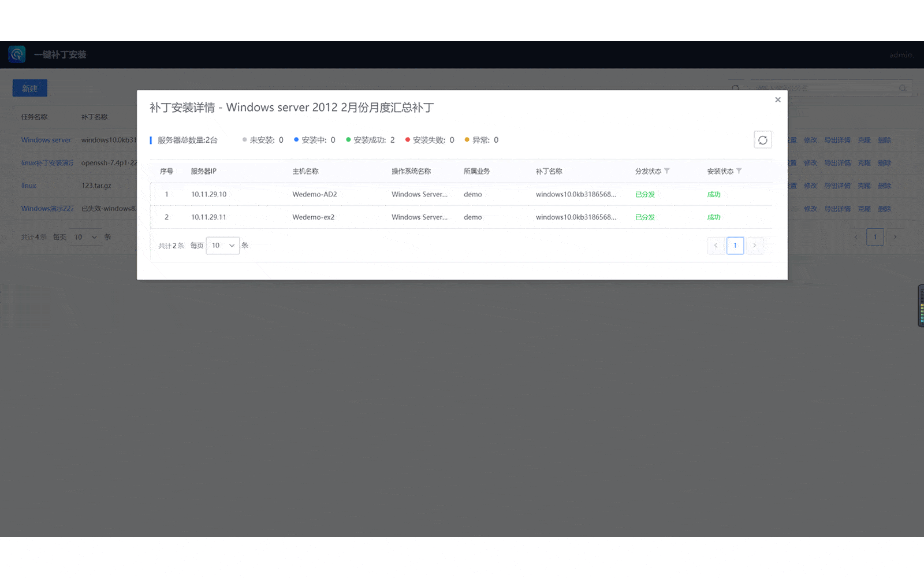924x578 pixels.
Task: Go to next page in background pagination
Action: pyautogui.click(x=895, y=237)
